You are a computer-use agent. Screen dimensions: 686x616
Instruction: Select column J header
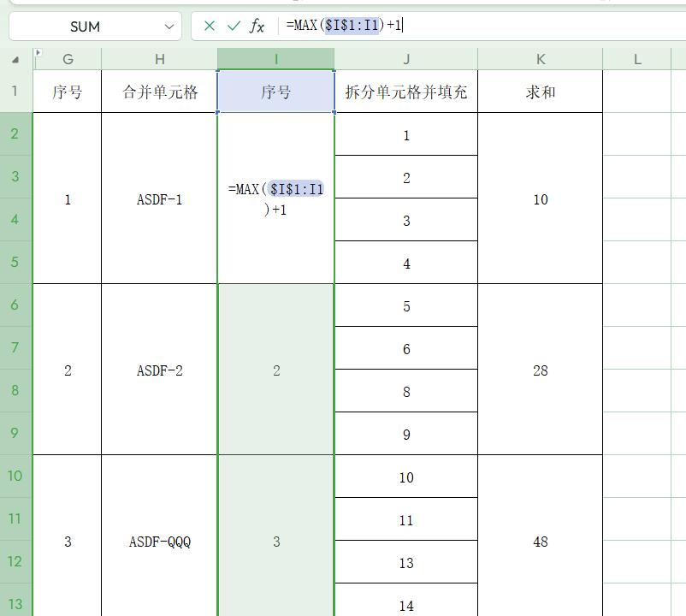point(406,59)
